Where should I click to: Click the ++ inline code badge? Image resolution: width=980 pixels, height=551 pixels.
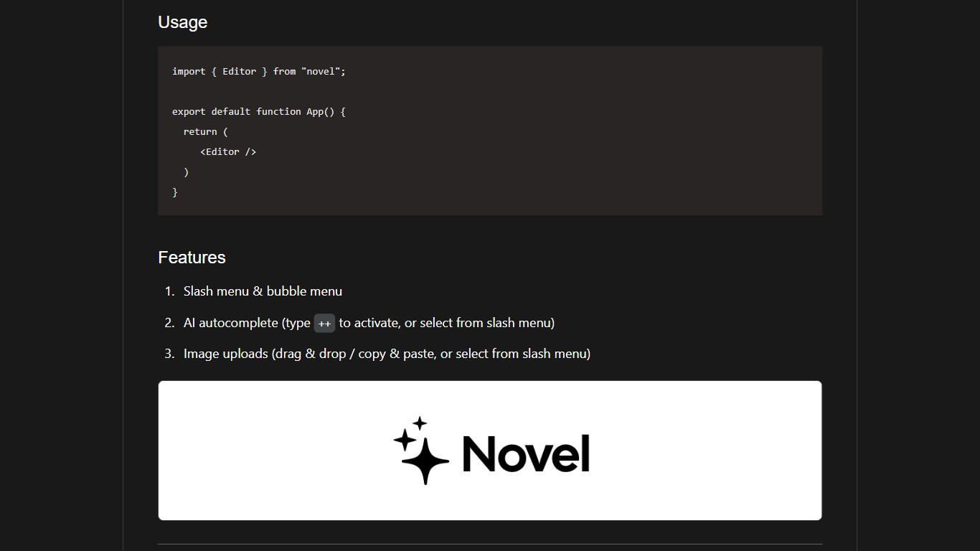pos(324,324)
